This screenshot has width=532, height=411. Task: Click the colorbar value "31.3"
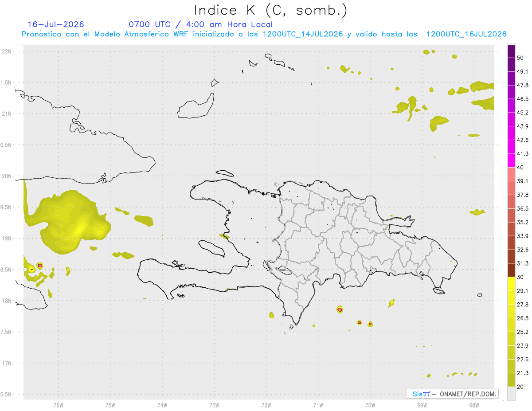pyautogui.click(x=523, y=263)
